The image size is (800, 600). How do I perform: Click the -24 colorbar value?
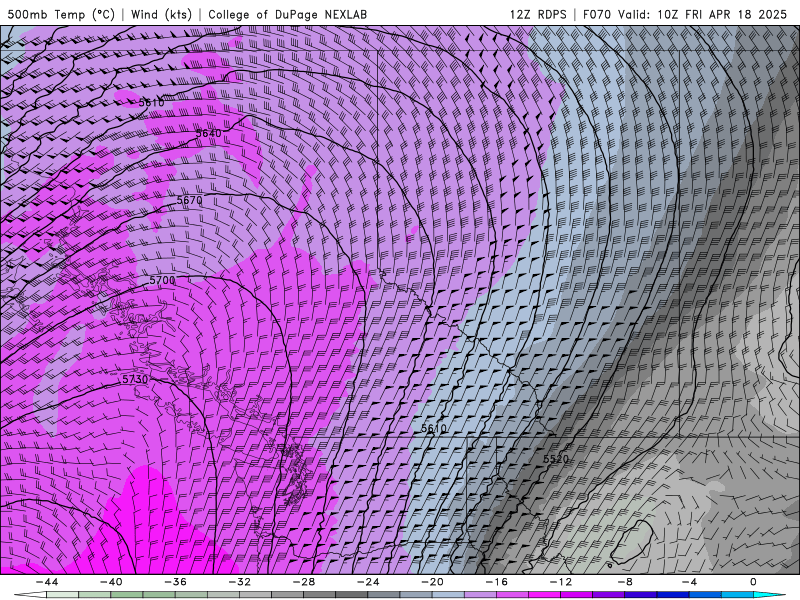(x=368, y=582)
